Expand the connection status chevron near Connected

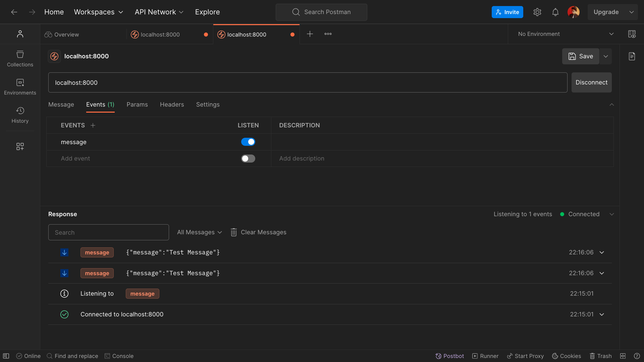pyautogui.click(x=612, y=214)
